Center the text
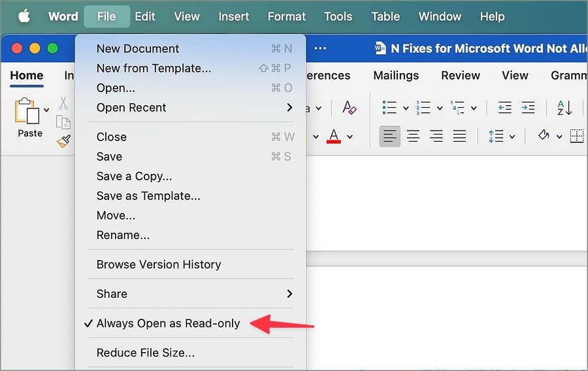 (x=413, y=136)
